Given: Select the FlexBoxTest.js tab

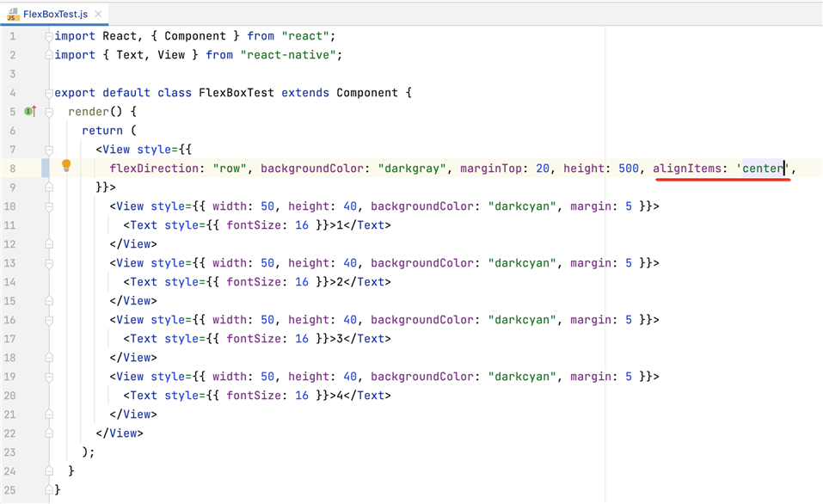Looking at the screenshot, I should pos(55,14).
